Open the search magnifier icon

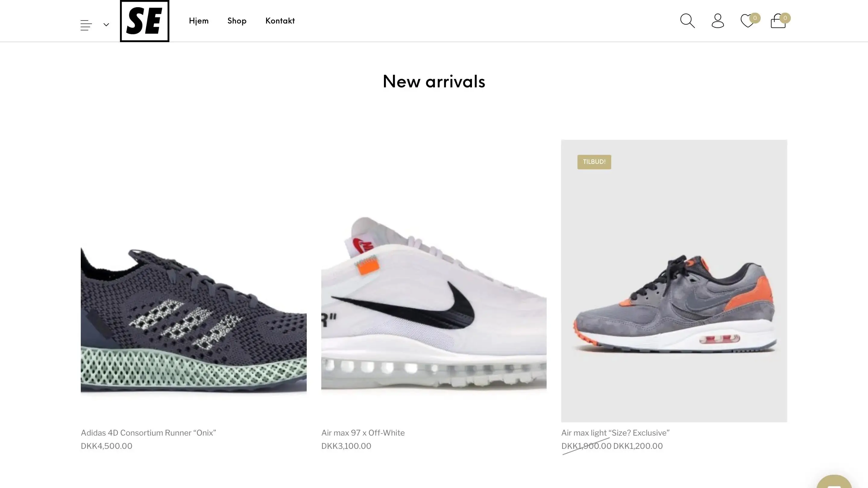687,21
